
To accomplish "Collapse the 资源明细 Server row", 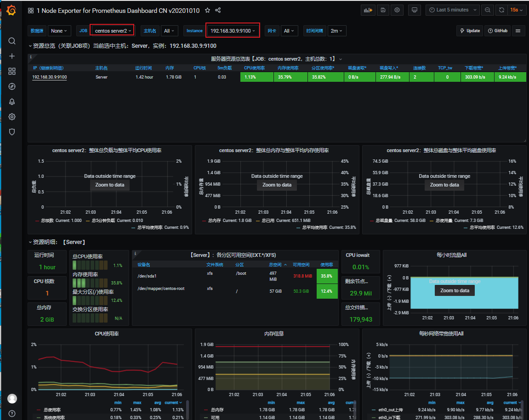I will 57,242.
